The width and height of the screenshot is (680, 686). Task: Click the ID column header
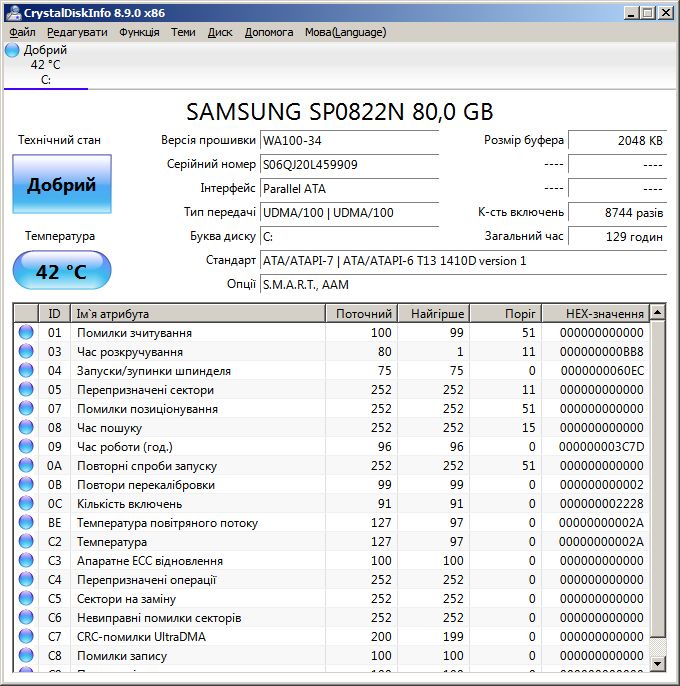(x=54, y=314)
